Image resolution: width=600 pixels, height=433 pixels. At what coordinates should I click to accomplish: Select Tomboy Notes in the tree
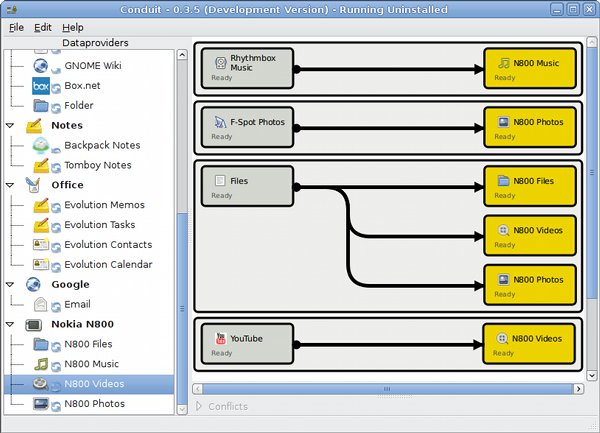tap(98, 165)
